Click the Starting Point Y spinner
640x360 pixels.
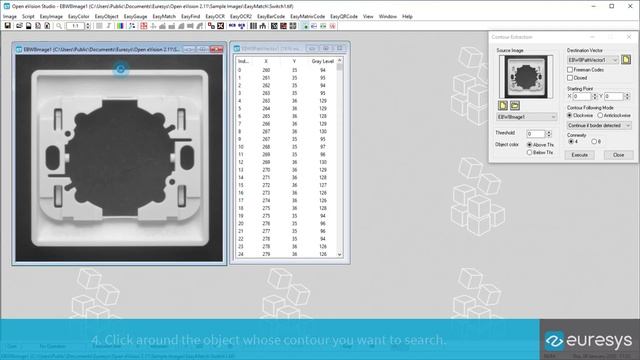tap(627, 96)
